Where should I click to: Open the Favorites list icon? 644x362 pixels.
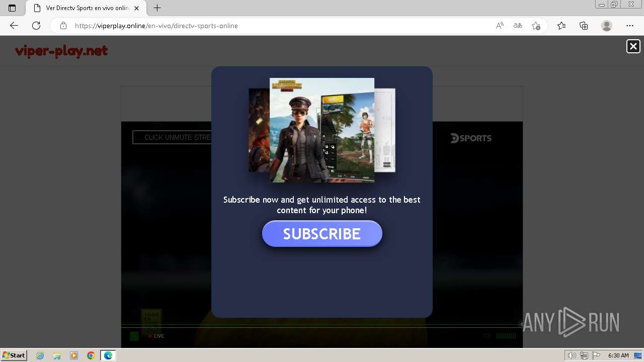pyautogui.click(x=561, y=26)
